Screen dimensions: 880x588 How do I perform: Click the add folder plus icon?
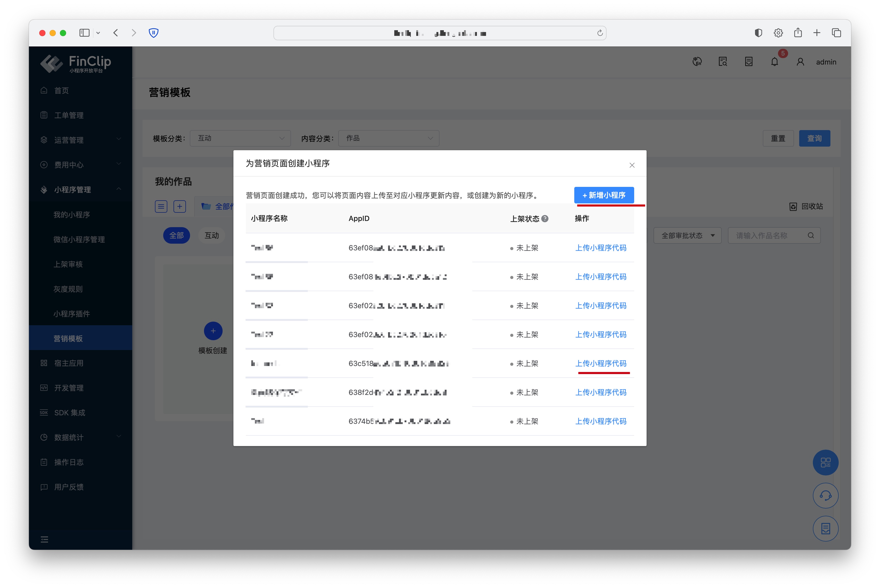click(180, 206)
